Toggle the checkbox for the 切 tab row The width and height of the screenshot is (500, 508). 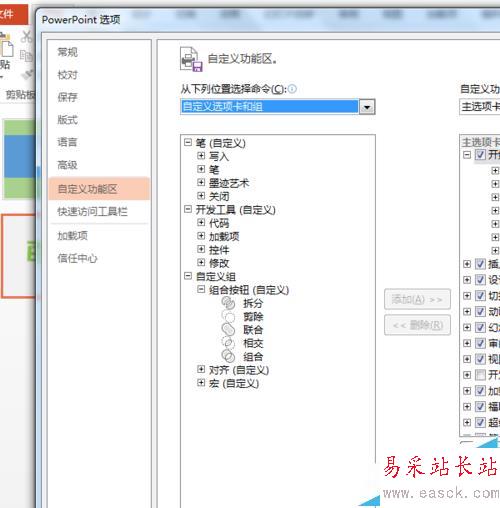tap(480, 296)
